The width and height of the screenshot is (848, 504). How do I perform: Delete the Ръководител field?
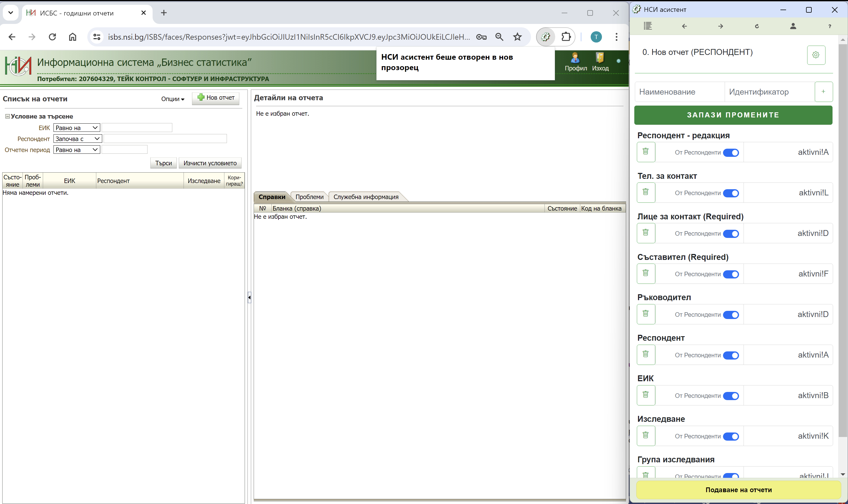[646, 314]
